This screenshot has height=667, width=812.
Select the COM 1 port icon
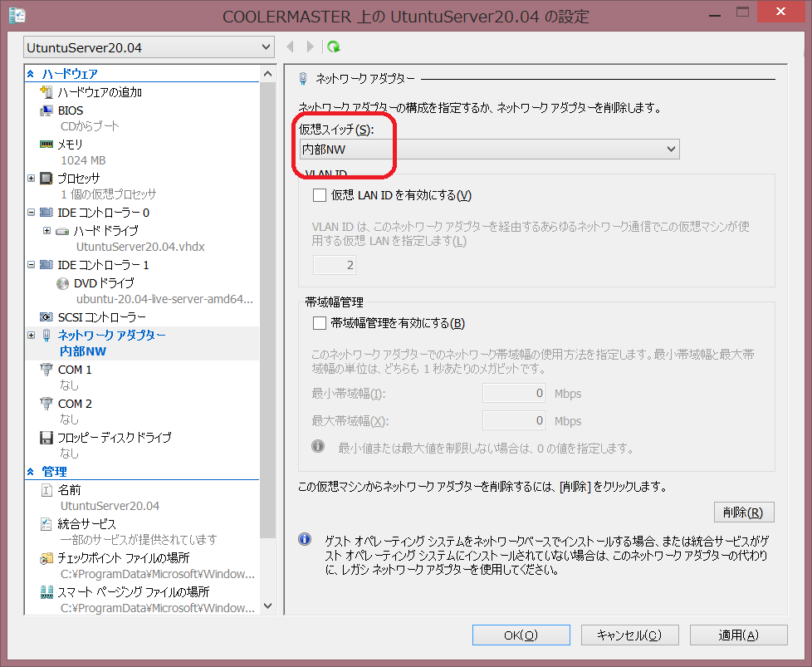click(46, 370)
